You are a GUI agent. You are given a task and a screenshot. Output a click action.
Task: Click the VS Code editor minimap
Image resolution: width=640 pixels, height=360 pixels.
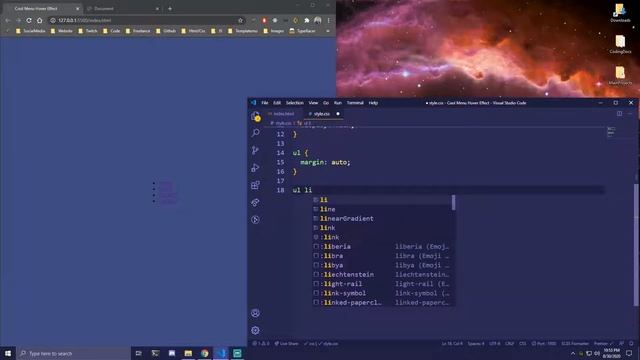[x=611, y=131]
